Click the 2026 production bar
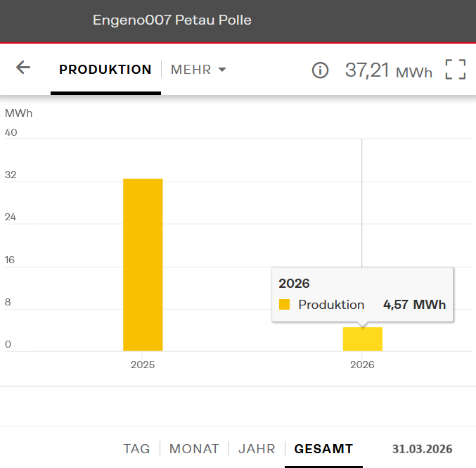This screenshot has width=476, height=468. tap(362, 339)
